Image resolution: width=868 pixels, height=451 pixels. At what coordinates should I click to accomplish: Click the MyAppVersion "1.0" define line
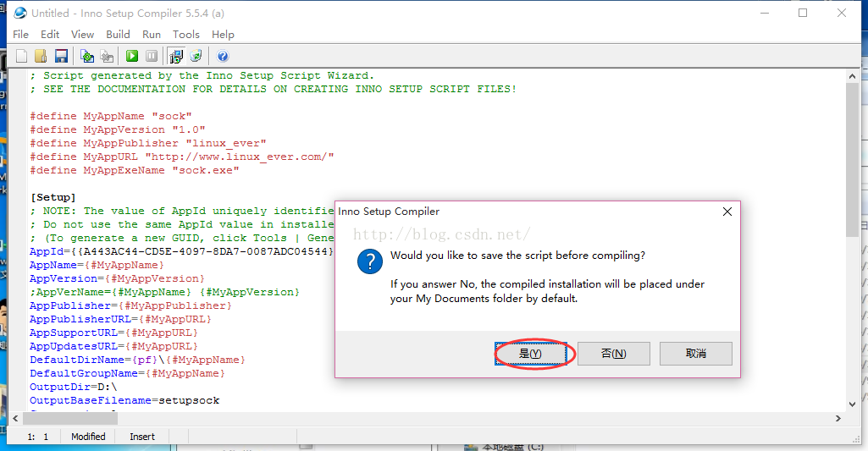(118, 129)
